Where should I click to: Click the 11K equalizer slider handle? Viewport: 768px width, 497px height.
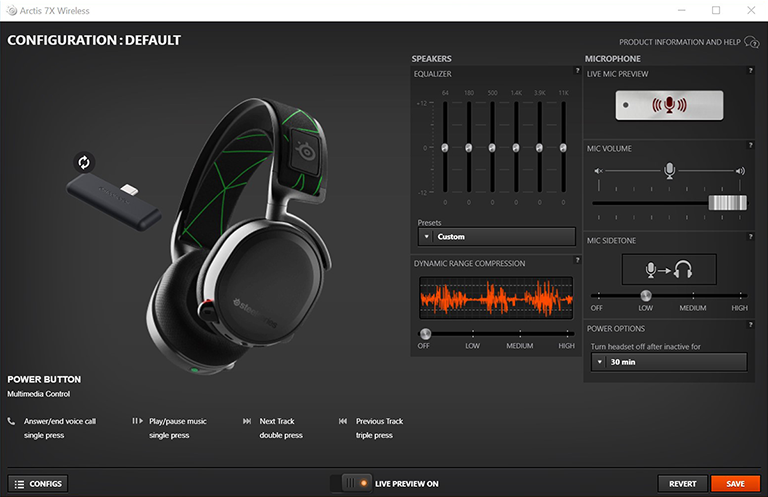pyautogui.click(x=563, y=147)
